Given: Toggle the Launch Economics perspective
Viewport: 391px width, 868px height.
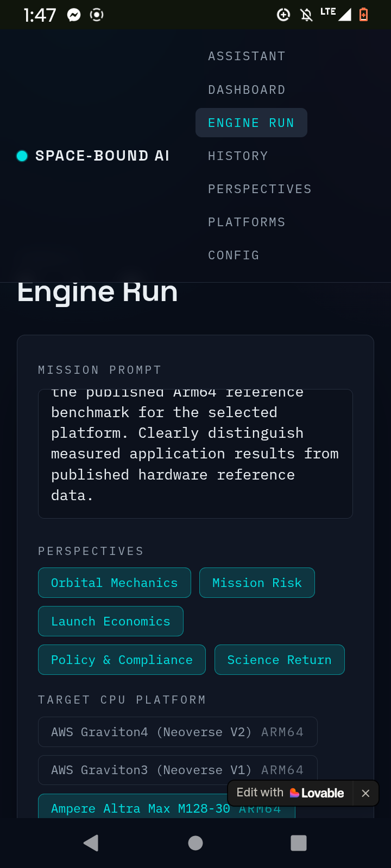Looking at the screenshot, I should click(111, 621).
